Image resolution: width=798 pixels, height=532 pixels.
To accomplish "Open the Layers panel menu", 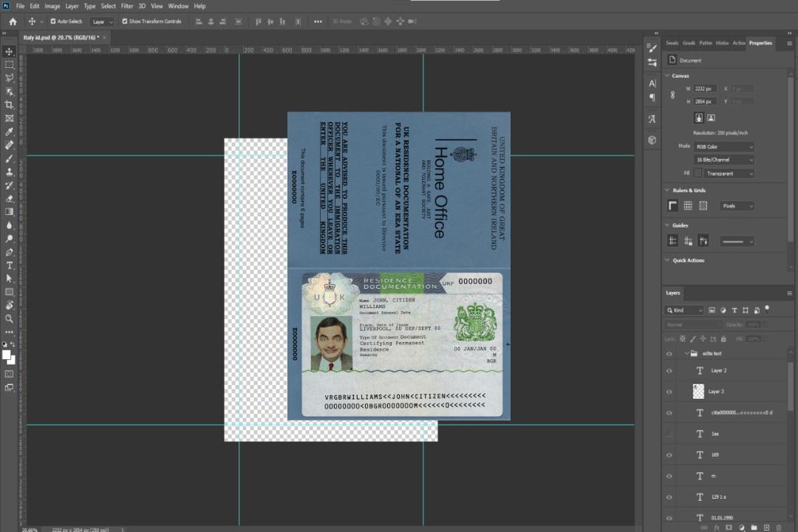I will click(x=789, y=293).
